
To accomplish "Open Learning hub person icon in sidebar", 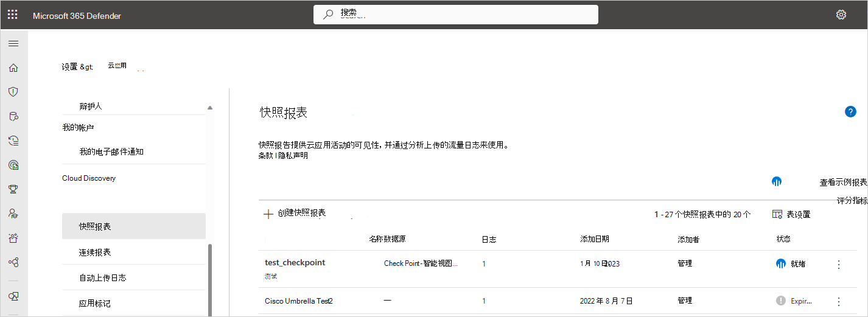I will click(13, 214).
